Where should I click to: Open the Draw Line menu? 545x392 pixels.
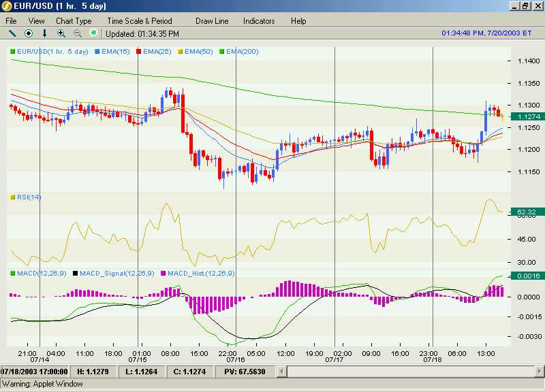coord(212,21)
